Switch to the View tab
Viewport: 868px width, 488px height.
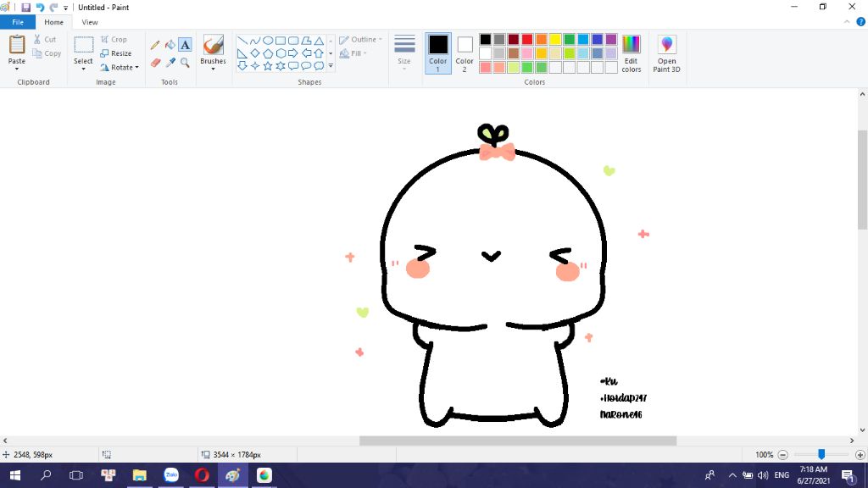point(90,22)
